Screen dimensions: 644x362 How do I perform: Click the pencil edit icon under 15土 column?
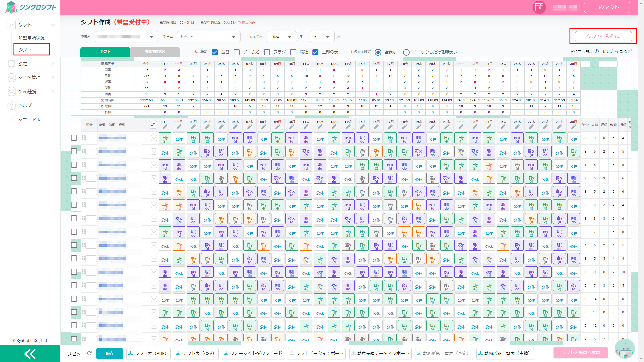362,127
